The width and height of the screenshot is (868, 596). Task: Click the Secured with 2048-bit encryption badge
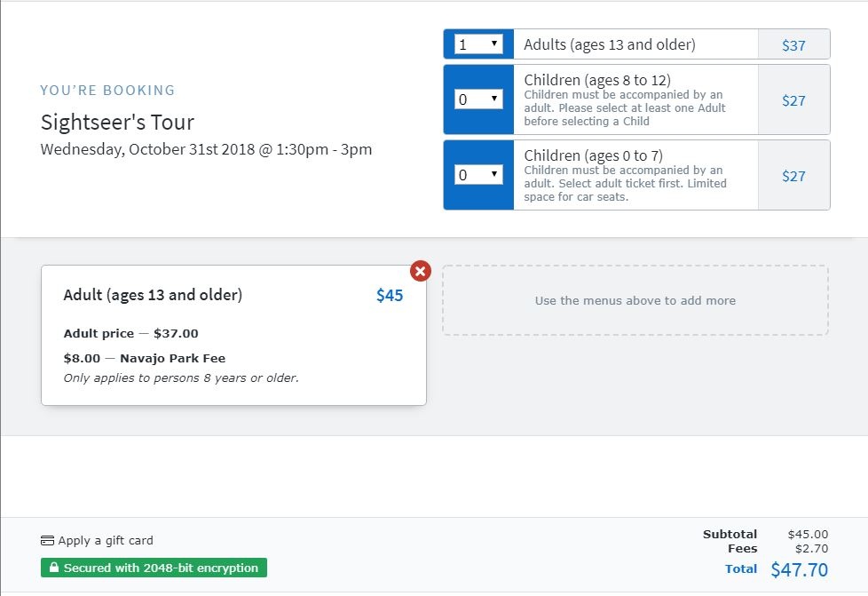pos(154,568)
